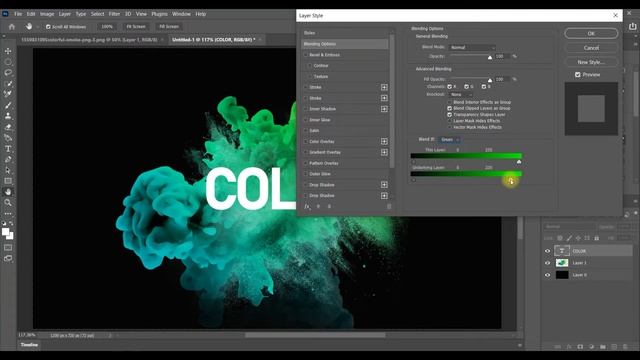The image size is (640, 360).
Task: Open the Blend Mode dropdown in dialog
Action: [x=472, y=47]
